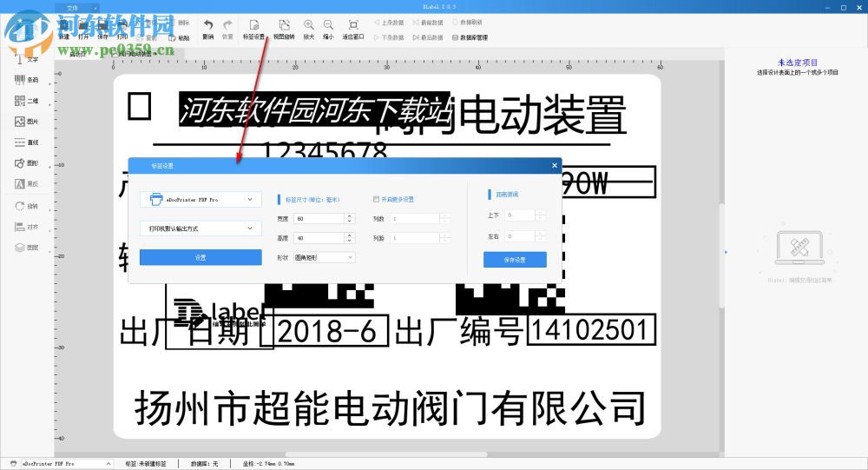Go to 上条数据 previous record
Viewport: 868px width, 470px height.
[389, 23]
